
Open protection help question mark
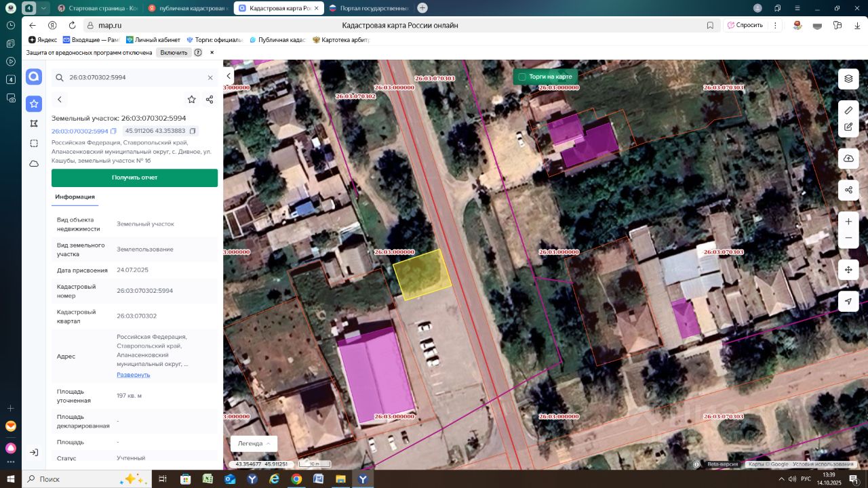click(x=198, y=52)
